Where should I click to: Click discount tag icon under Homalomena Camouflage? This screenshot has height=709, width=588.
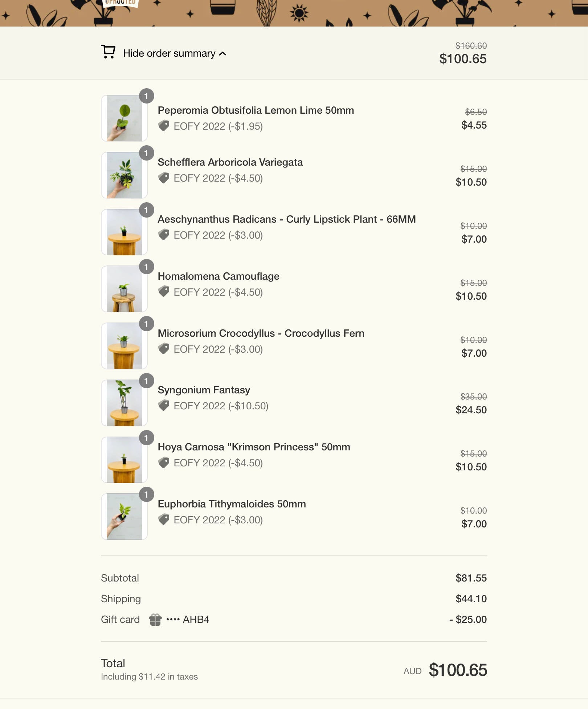pos(164,292)
